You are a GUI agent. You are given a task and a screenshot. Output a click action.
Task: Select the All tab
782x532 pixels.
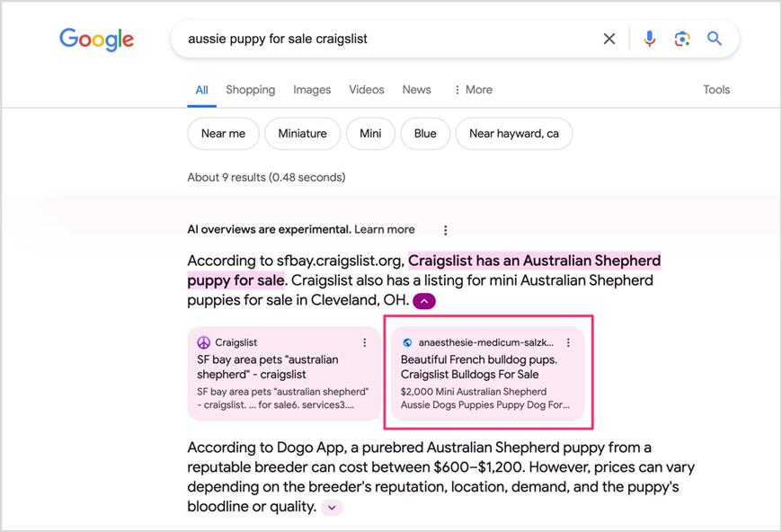(x=201, y=90)
